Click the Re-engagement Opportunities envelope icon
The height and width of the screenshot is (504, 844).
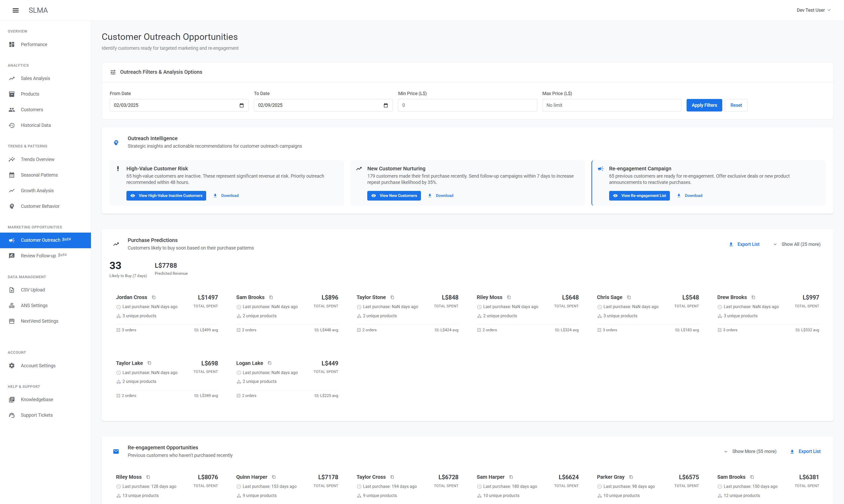pos(116,451)
